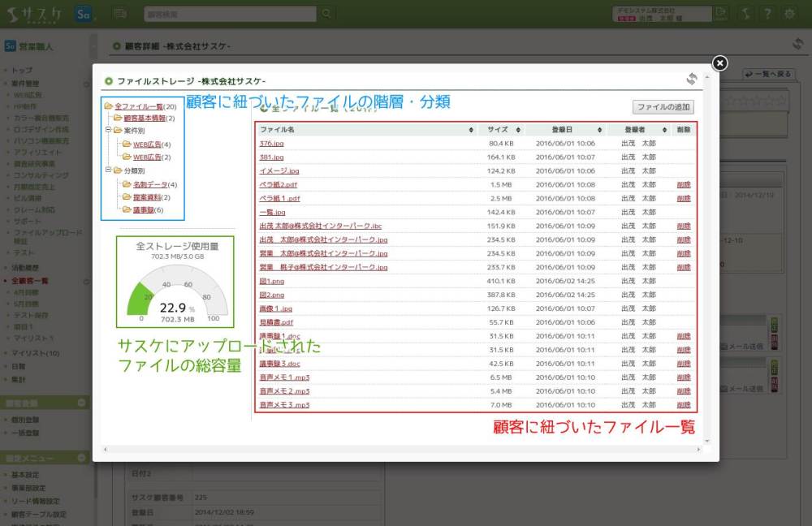Click the ファイルの追加 button

click(663, 106)
